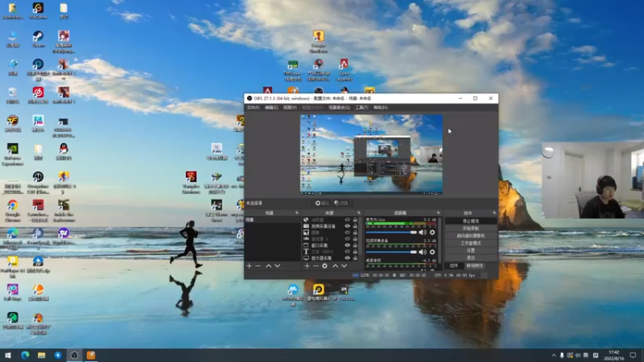This screenshot has height=362, width=644.
Task: Lock the video capture device source
Action: pos(355,226)
